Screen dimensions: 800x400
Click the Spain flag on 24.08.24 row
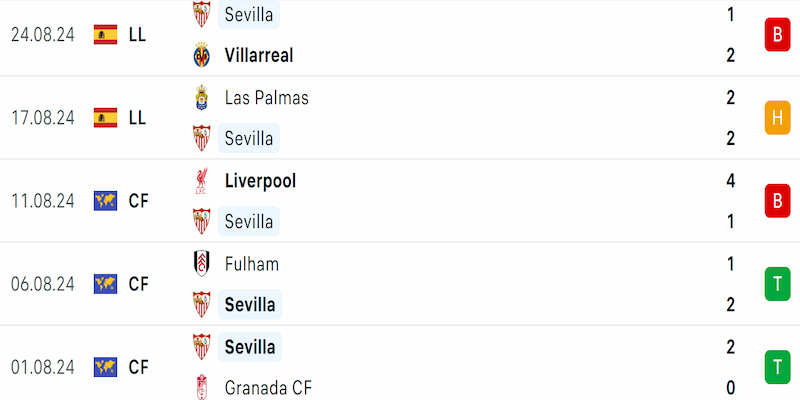[106, 35]
